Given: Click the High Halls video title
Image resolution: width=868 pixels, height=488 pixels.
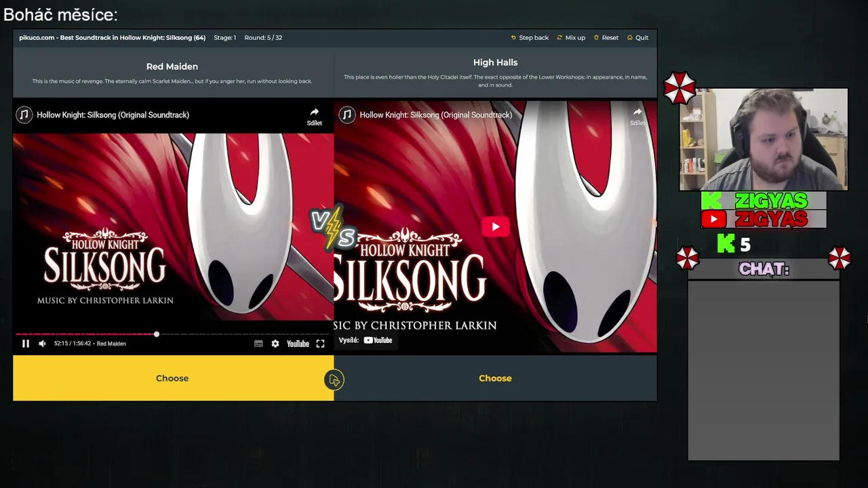Looking at the screenshot, I should point(436,115).
